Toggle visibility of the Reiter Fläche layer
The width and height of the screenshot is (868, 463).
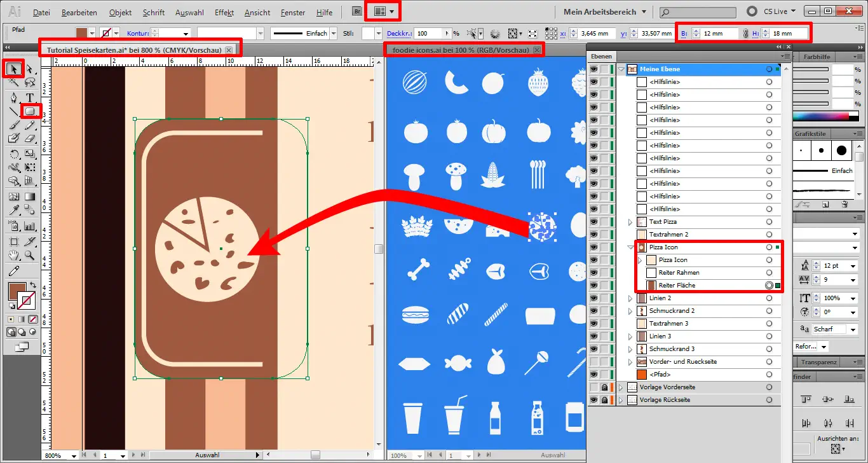pos(595,285)
